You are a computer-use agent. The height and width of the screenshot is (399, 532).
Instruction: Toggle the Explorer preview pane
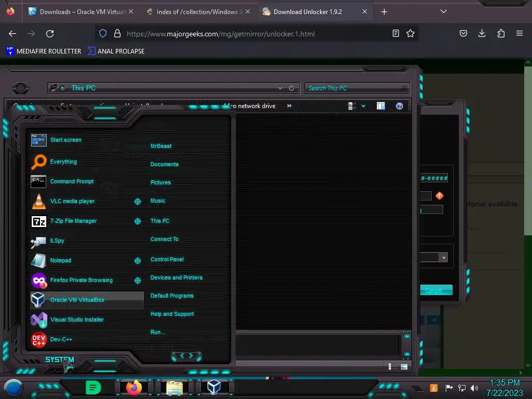(381, 106)
